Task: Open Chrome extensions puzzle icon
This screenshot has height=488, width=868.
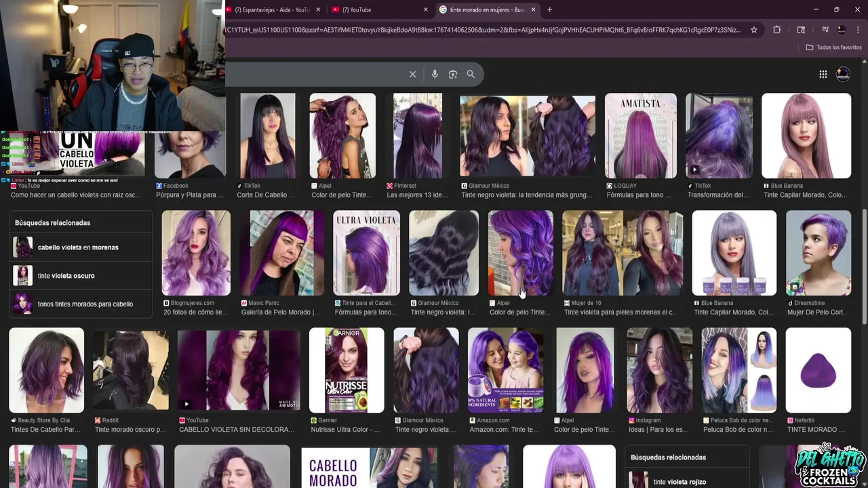Action: click(x=777, y=30)
